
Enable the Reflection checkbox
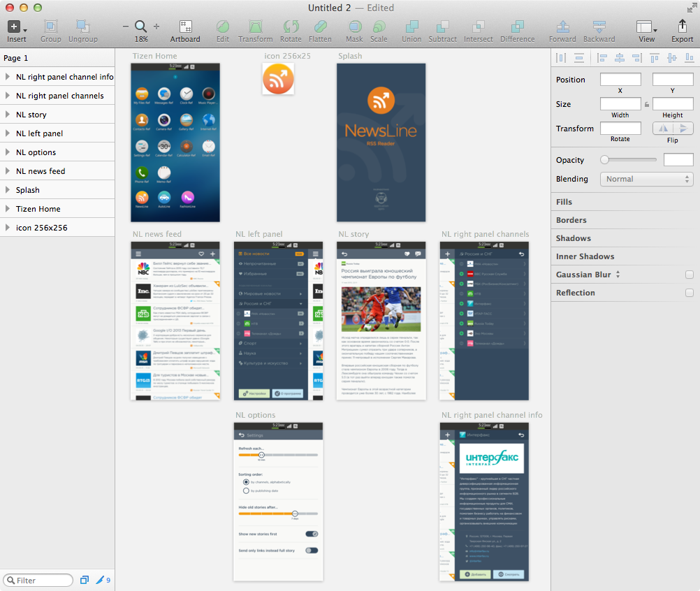pos(688,293)
